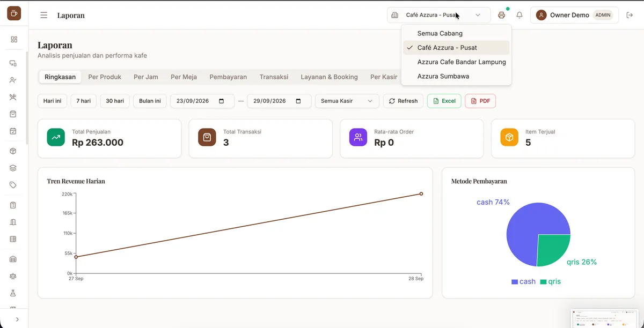644x328 pixels.
Task: Expand the sidebar with bottom chevron
Action: 17,319
